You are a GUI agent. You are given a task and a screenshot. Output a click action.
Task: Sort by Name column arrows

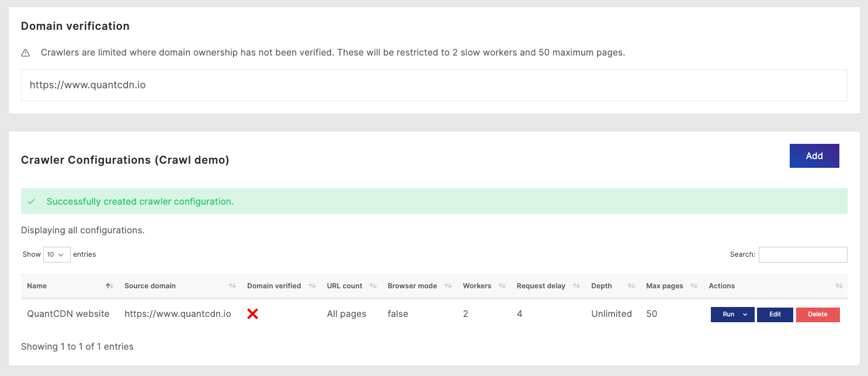(x=109, y=286)
